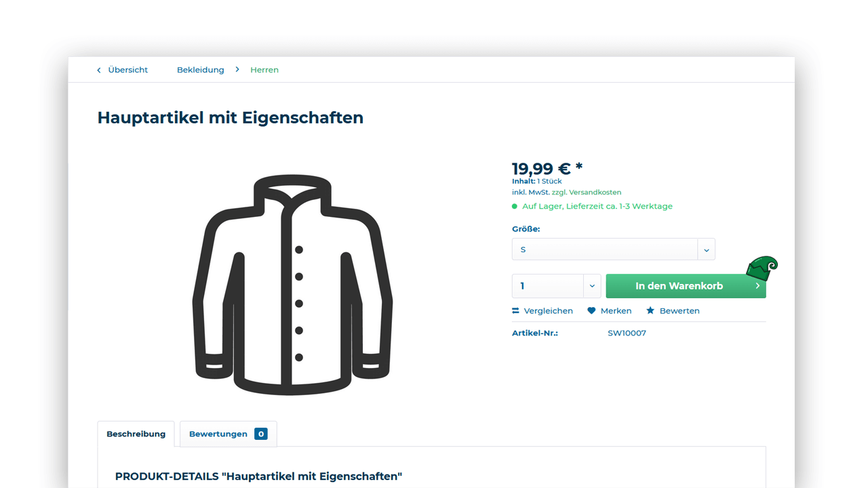This screenshot has height=488, width=868.
Task: Click the reviews count badge
Action: [x=261, y=434]
